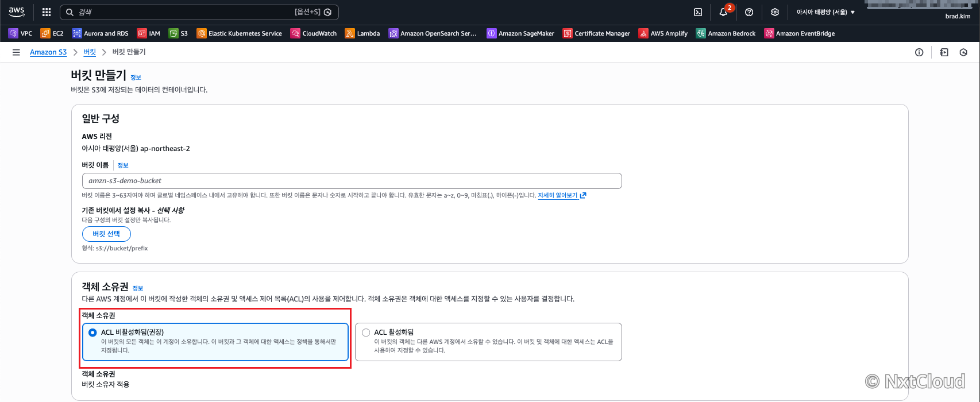Open the Elastic Kubernetes Service shortcut

tap(240, 33)
